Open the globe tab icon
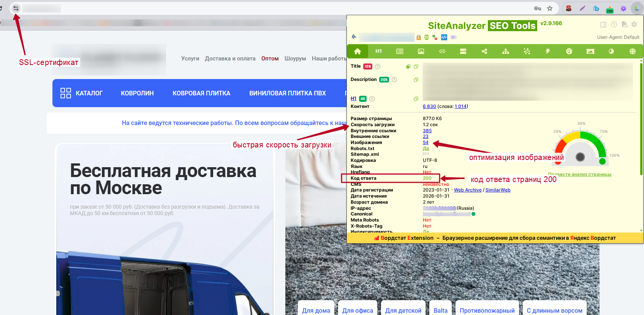This screenshot has width=644, height=315. tap(633, 51)
